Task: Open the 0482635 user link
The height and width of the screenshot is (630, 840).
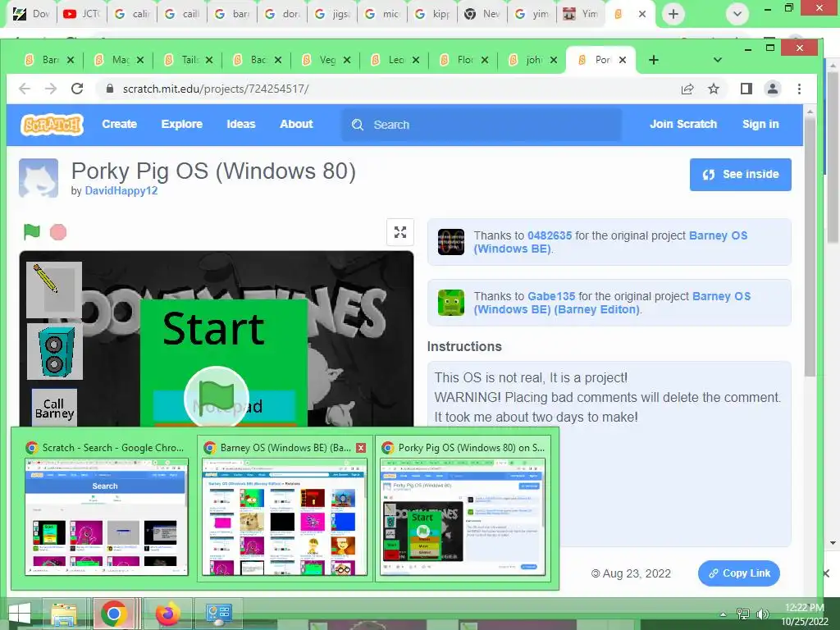Action: pyautogui.click(x=550, y=235)
